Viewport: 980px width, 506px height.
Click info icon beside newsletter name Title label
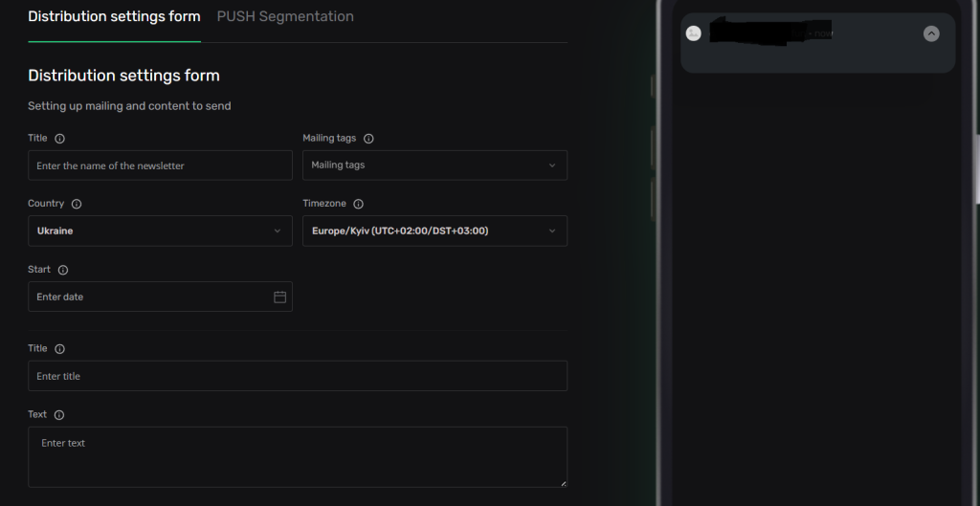[x=59, y=139]
